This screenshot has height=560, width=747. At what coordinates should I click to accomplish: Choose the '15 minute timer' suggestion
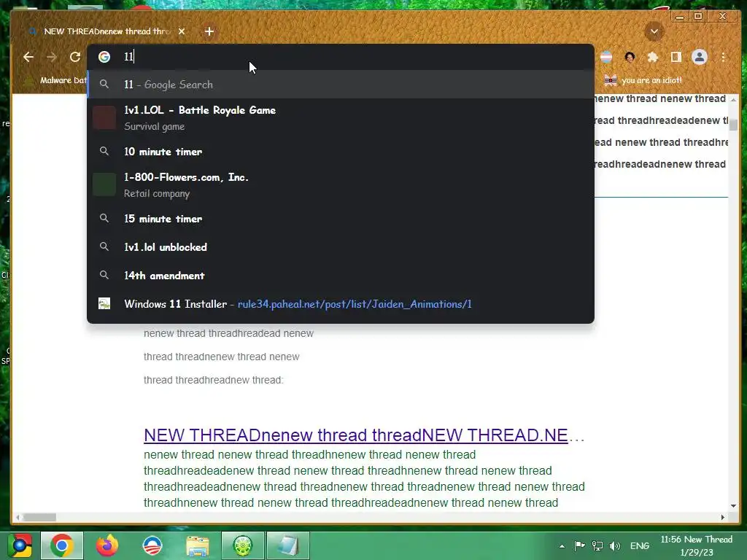[341, 219]
